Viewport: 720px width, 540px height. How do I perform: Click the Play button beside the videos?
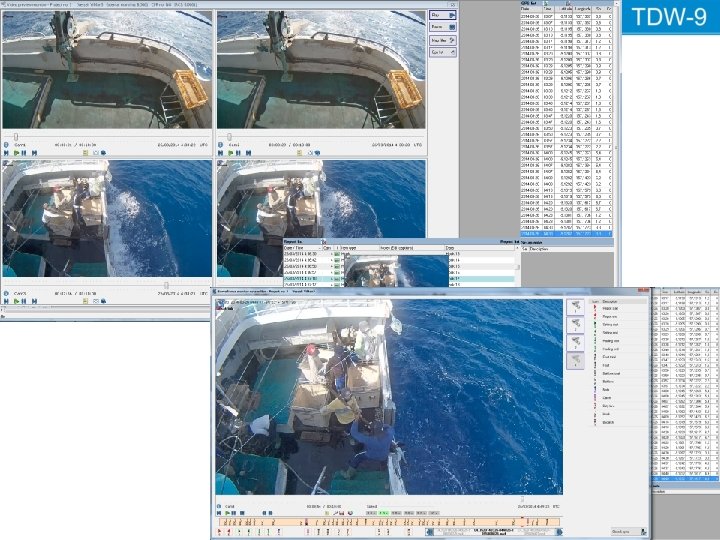click(443, 15)
